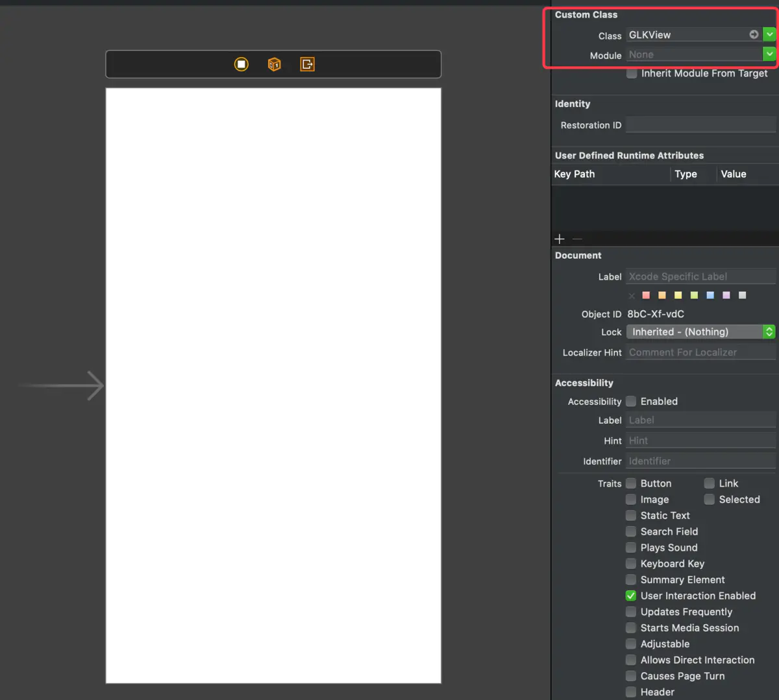
Task: Click the accessibility Identifier field
Action: [701, 461]
